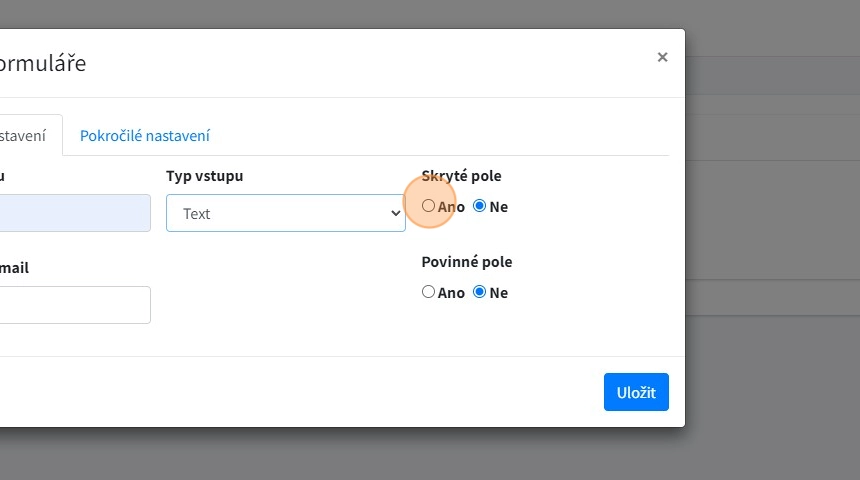The height and width of the screenshot is (480, 860).
Task: Click the Povinné pole heading label
Action: (466, 262)
